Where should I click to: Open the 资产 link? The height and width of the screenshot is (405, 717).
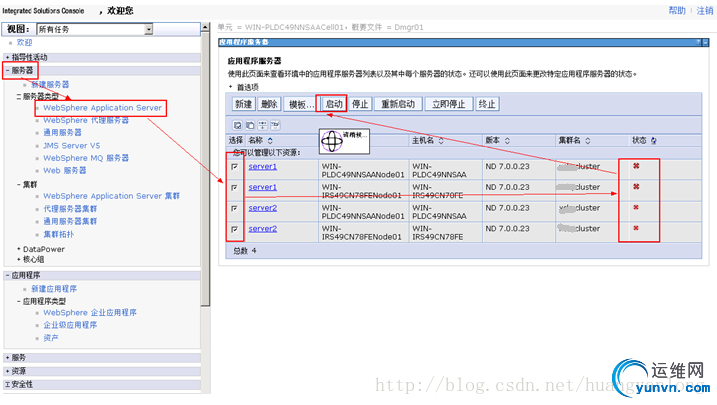pyautogui.click(x=51, y=338)
